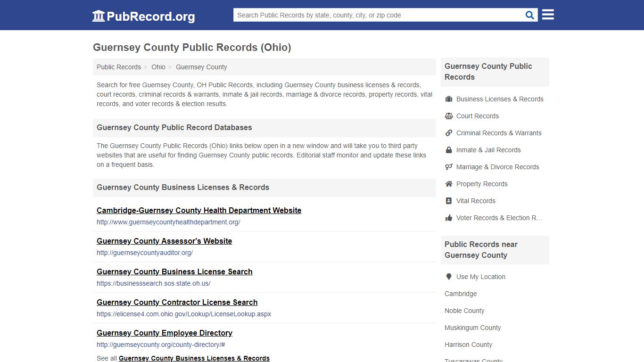
Task: Click Guernsey County Public Record Databases heading
Action: click(x=174, y=128)
